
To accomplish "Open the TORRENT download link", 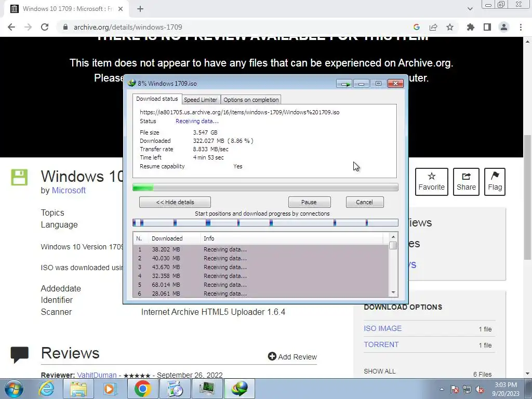I will click(381, 344).
